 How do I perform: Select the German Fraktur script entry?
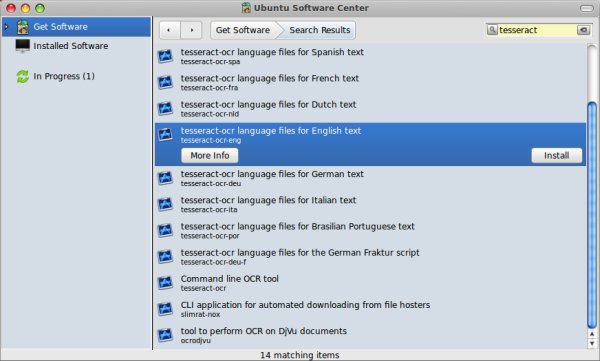[300, 253]
